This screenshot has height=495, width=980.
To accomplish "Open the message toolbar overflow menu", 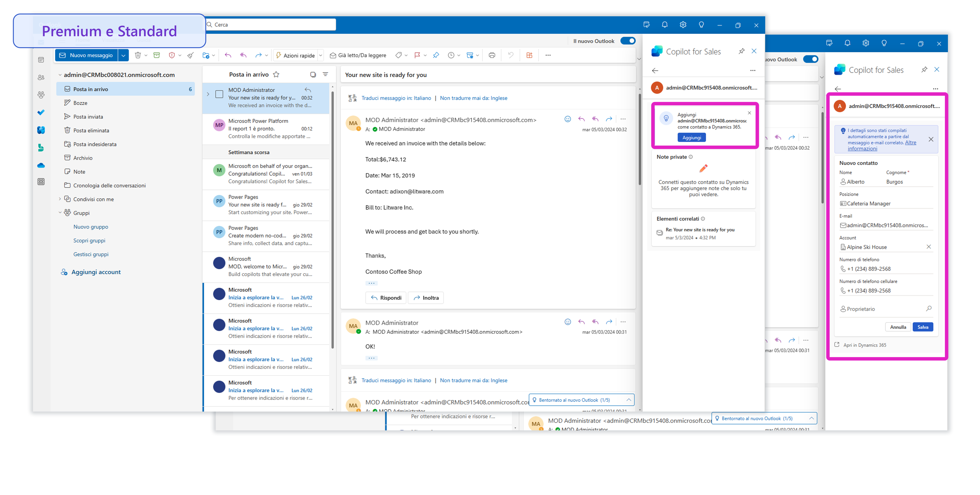I will coord(548,55).
